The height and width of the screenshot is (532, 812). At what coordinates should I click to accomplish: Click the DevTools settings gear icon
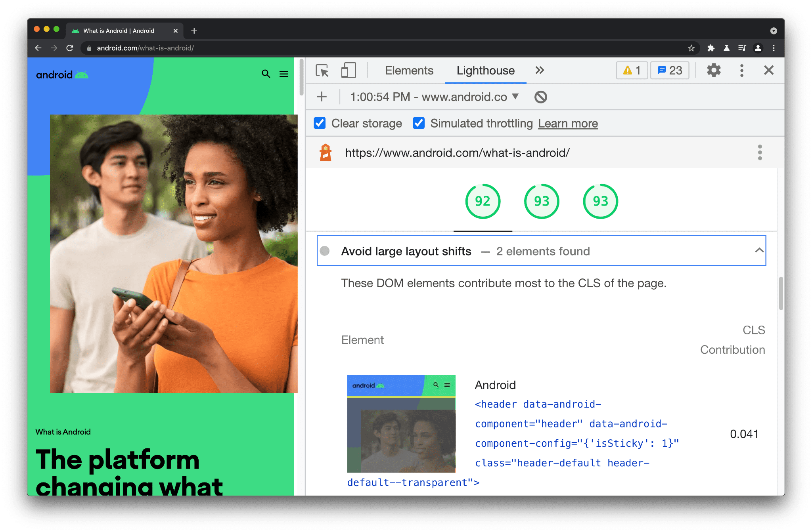713,71
